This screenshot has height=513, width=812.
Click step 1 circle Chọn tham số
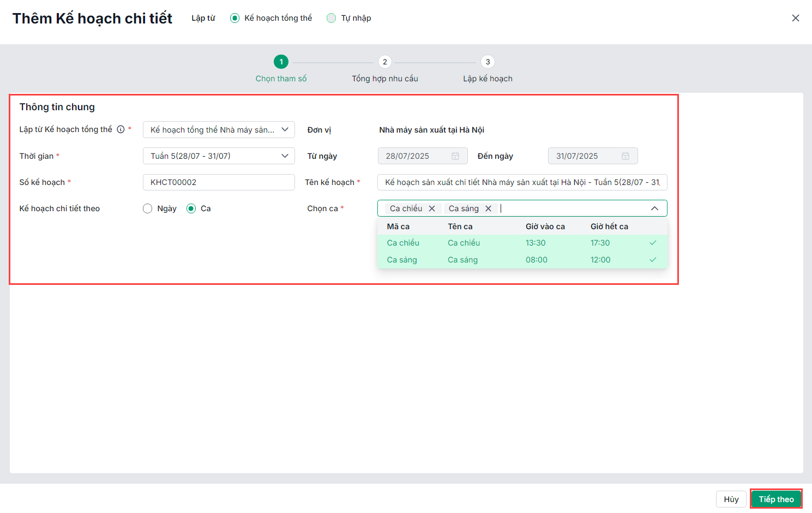[281, 62]
